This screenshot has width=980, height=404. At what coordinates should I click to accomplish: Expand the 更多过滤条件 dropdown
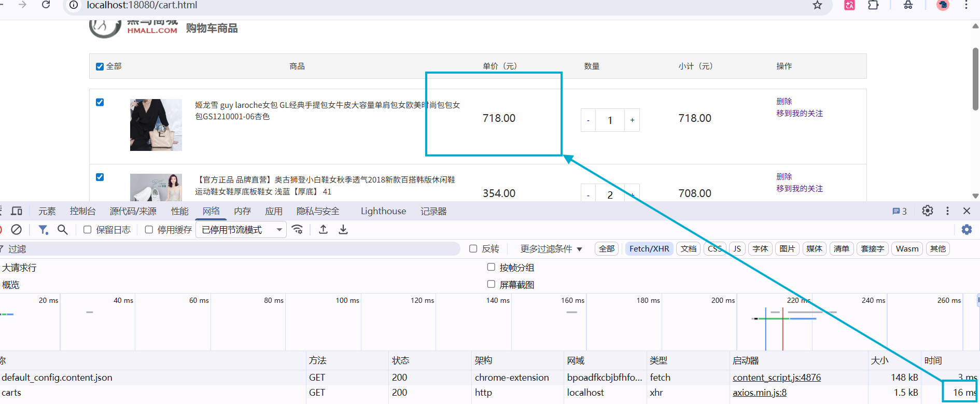551,249
